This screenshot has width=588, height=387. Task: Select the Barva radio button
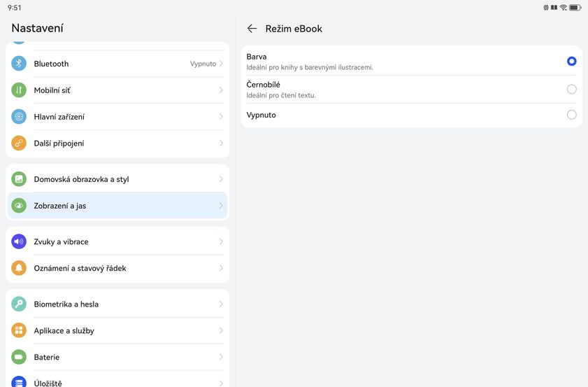571,62
